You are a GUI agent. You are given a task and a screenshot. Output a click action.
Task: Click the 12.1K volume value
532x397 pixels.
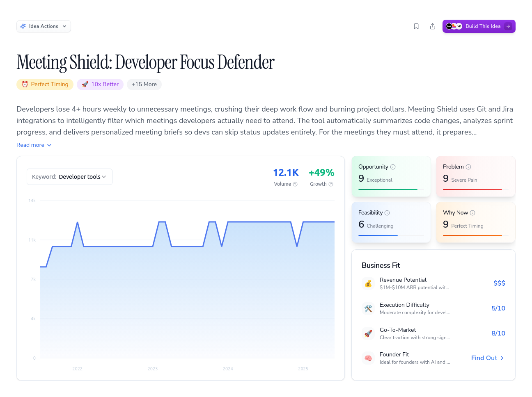[x=286, y=173]
